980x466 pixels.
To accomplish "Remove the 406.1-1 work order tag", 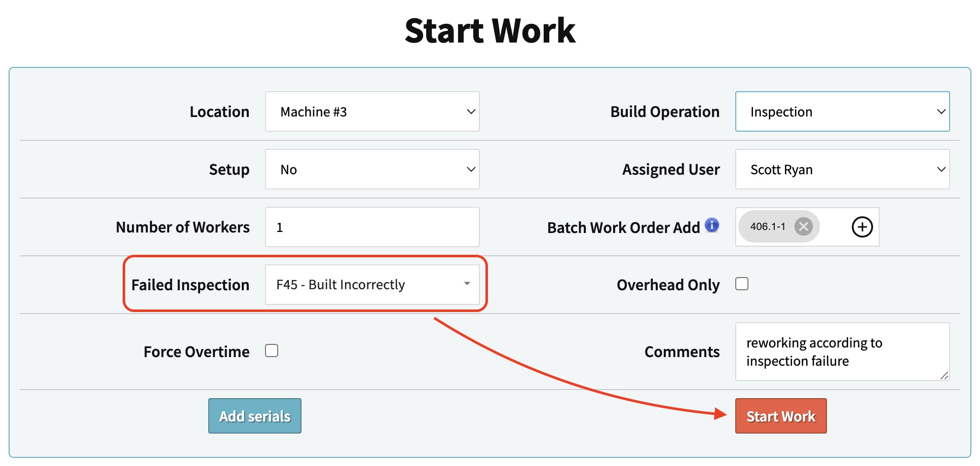I will click(x=803, y=226).
